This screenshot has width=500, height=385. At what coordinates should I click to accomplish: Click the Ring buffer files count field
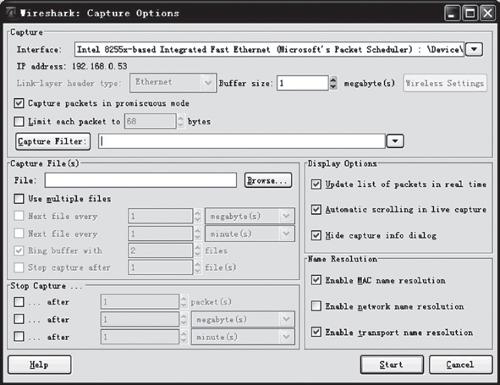pyautogui.click(x=160, y=251)
